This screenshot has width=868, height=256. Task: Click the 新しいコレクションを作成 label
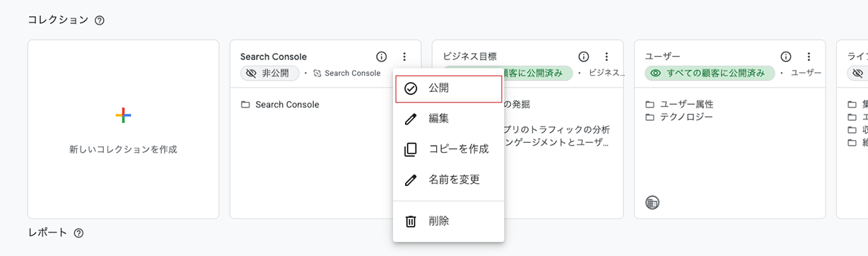(x=123, y=150)
